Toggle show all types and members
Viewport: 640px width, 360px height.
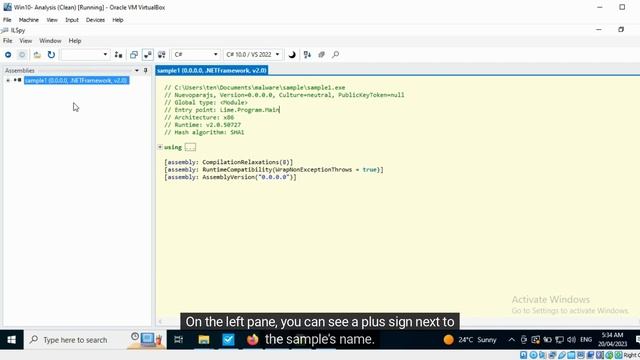click(x=162, y=55)
